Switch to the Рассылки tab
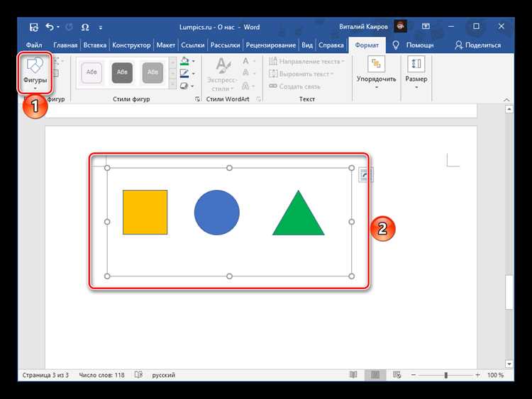The height and width of the screenshot is (399, 532). 225,45
